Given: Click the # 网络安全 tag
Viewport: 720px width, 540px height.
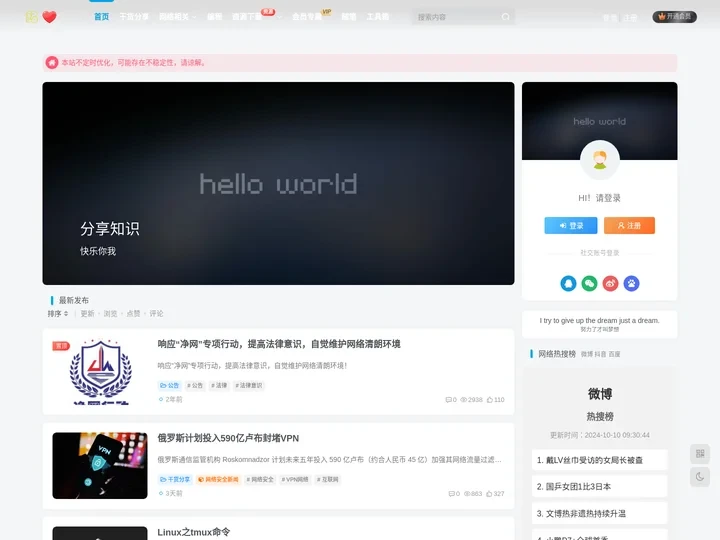Looking at the screenshot, I should [x=260, y=479].
